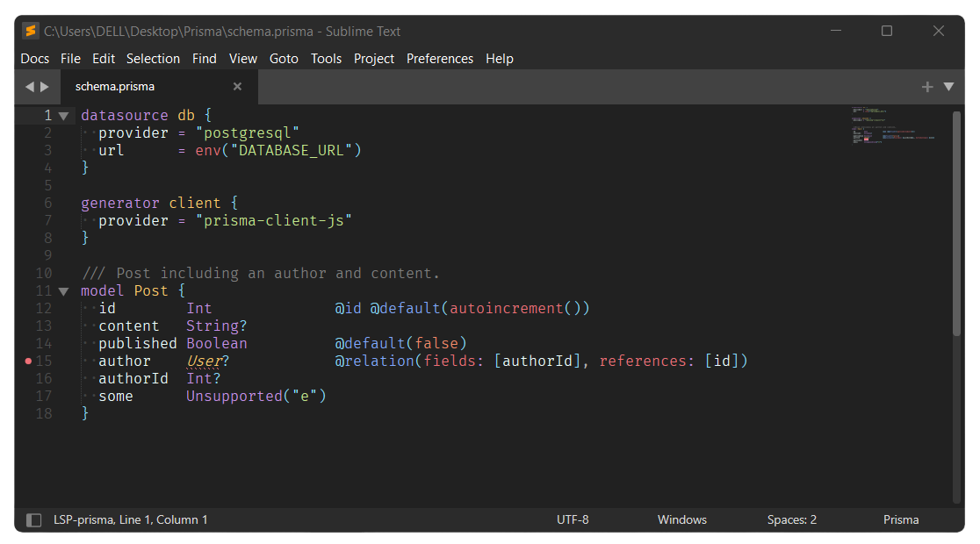
Task: Click @default(false) on line 14
Action: [x=400, y=344]
